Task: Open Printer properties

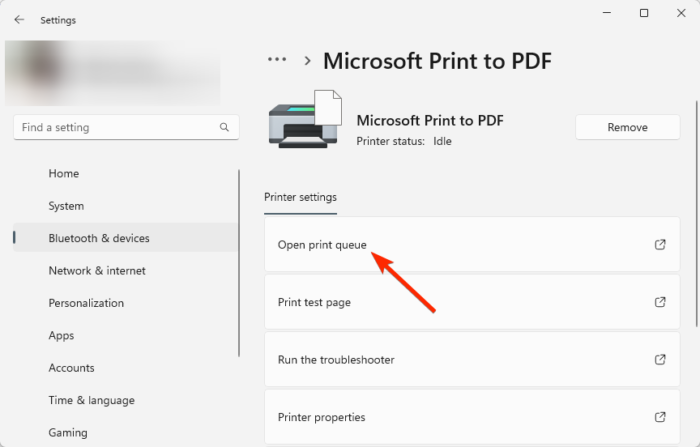Action: tap(321, 417)
